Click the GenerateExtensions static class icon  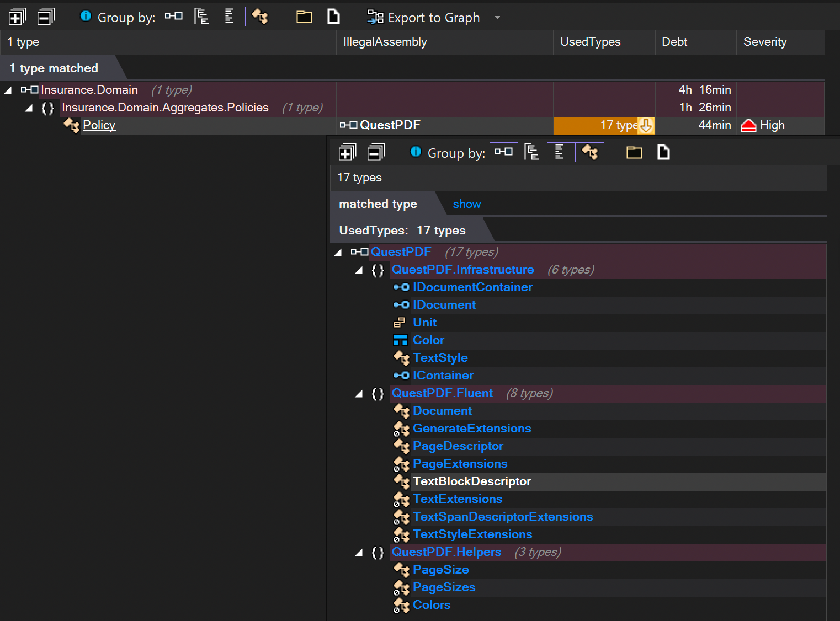(x=401, y=429)
